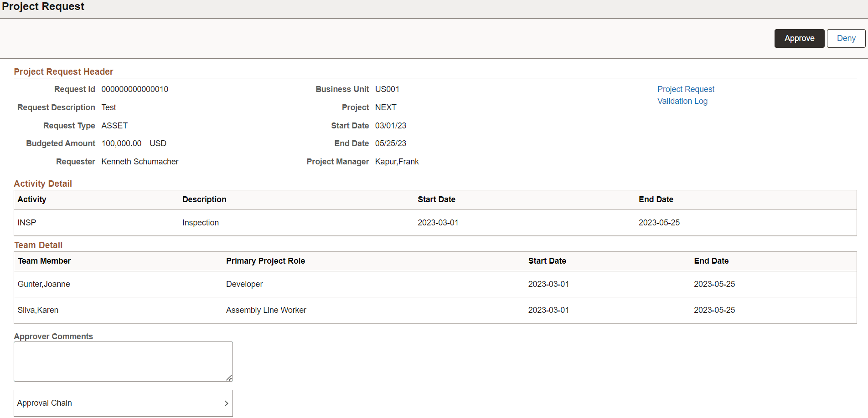
Task: Open the Project Request link
Action: click(x=686, y=89)
